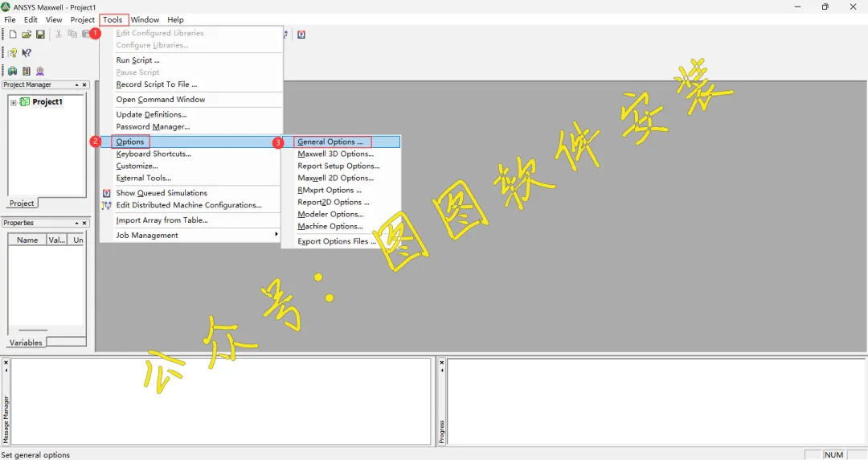Click the Copy toolbar icon

tap(72, 35)
